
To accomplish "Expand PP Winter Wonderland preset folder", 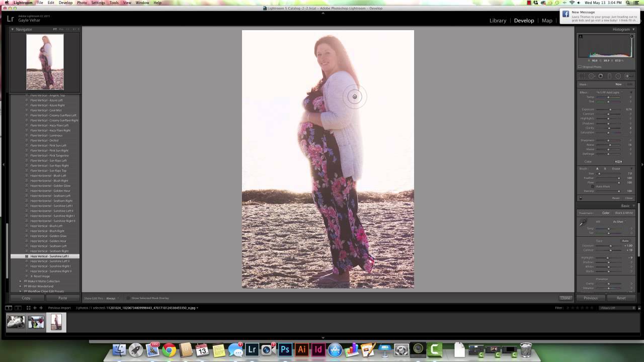I will 21,286.
